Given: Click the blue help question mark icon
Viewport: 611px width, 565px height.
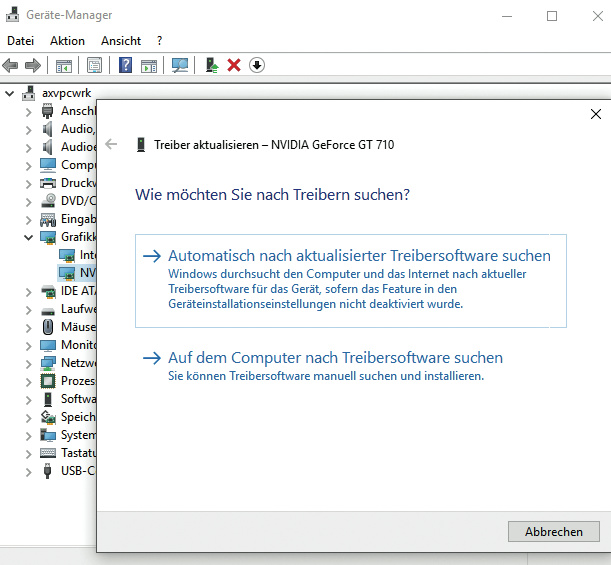Looking at the screenshot, I should 126,65.
